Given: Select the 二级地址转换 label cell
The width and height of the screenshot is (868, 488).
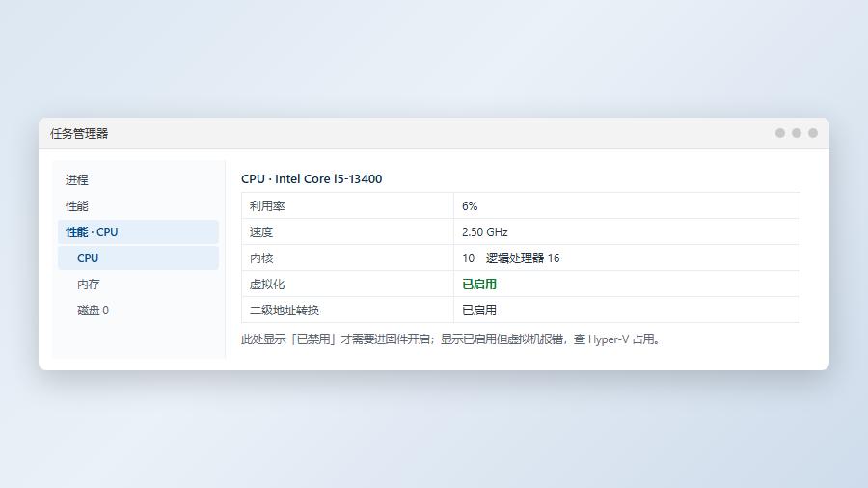Looking at the screenshot, I should click(347, 310).
